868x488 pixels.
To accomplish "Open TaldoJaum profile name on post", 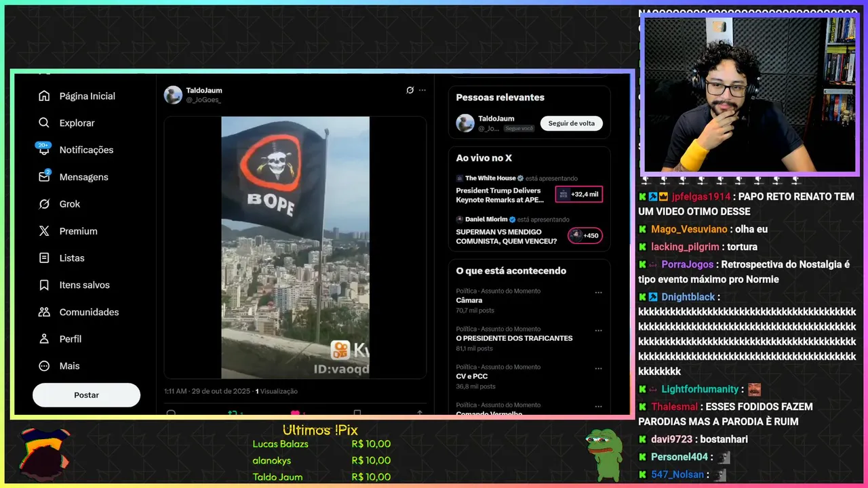I will tap(204, 90).
